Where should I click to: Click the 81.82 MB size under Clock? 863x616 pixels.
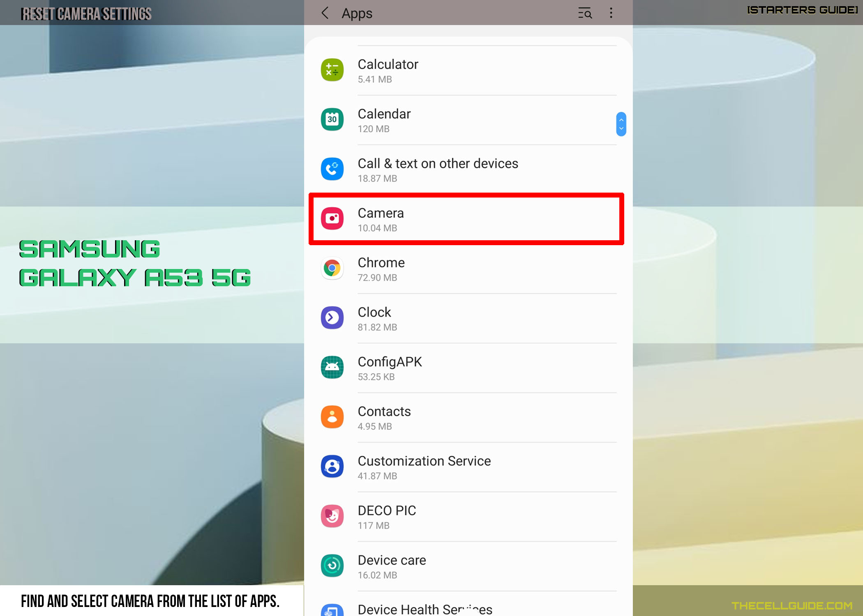click(377, 327)
